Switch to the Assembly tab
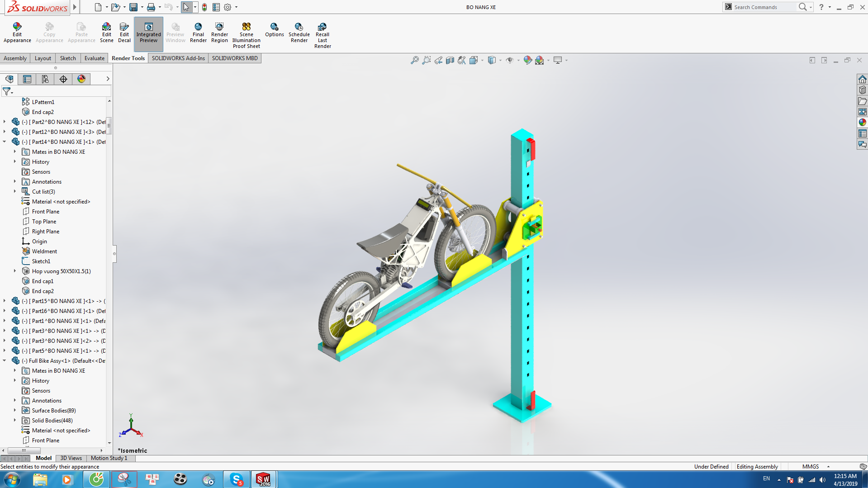Image resolution: width=868 pixels, height=488 pixels. (x=15, y=58)
